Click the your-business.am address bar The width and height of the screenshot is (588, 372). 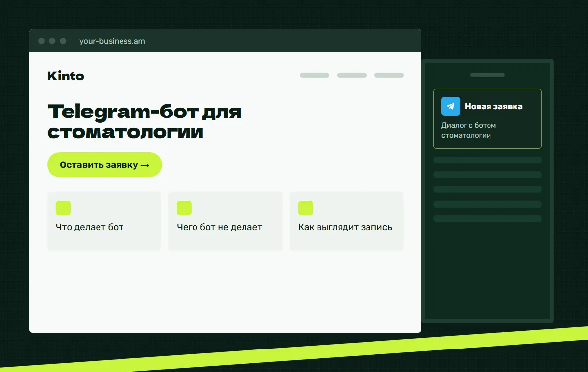tap(112, 41)
